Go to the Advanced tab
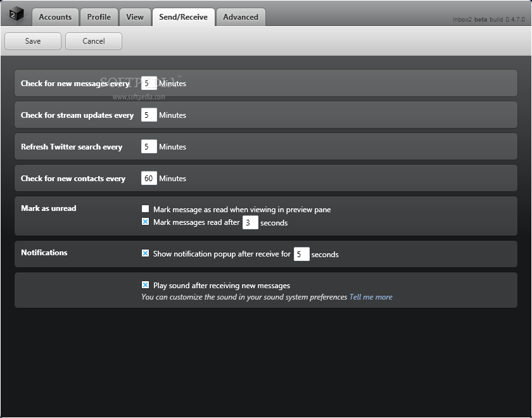 (x=241, y=17)
